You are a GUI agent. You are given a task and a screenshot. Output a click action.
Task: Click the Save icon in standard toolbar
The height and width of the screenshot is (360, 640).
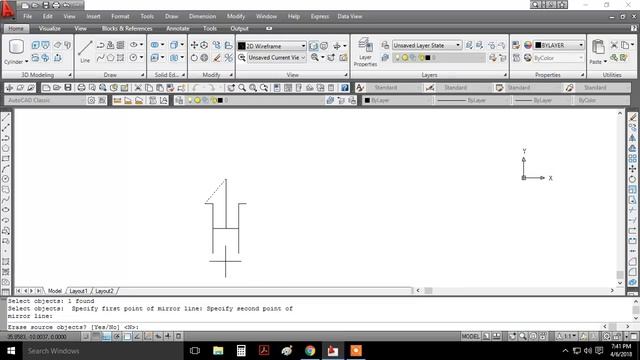coord(68,88)
